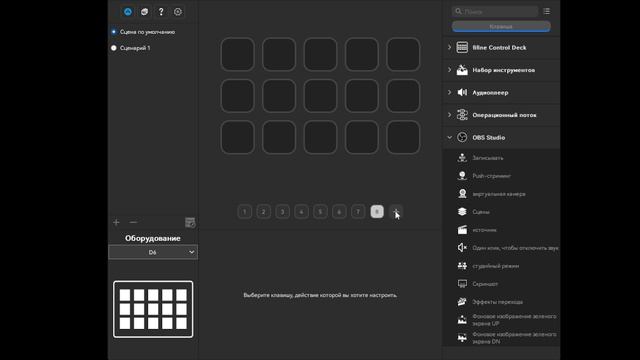
Task: Expand the 'Набор инструментов' category
Action: tap(449, 70)
